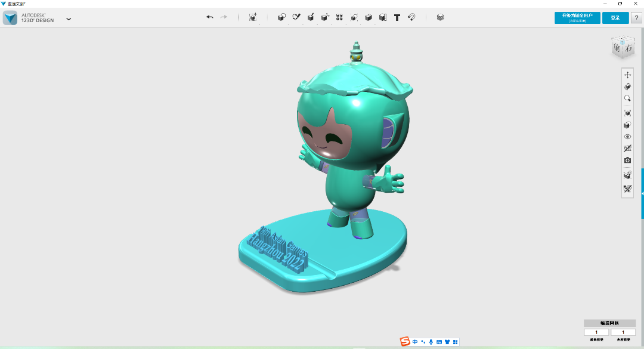Screen dimensions: 644x349
Task: Open the IME skin shirt icon
Action: click(447, 342)
